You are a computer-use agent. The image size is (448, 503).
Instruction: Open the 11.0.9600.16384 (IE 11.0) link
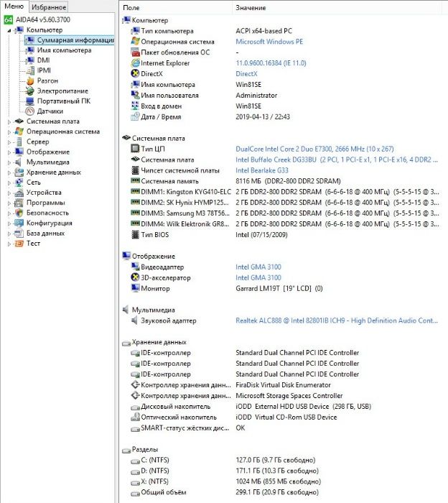(x=271, y=63)
